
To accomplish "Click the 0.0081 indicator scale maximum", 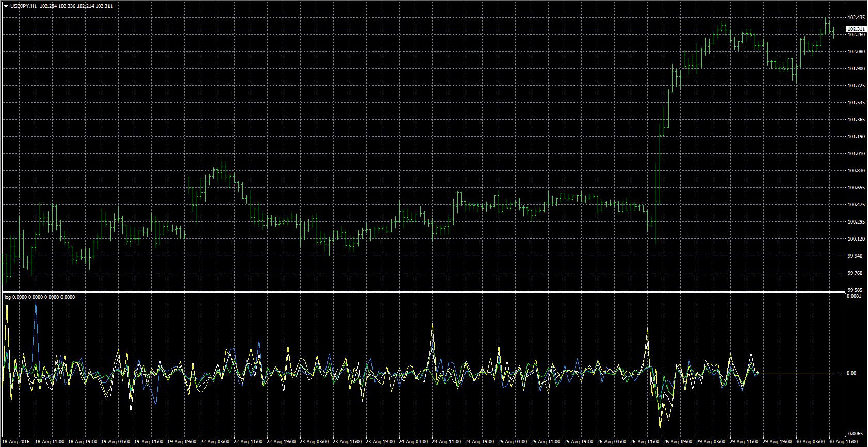I will [x=854, y=296].
